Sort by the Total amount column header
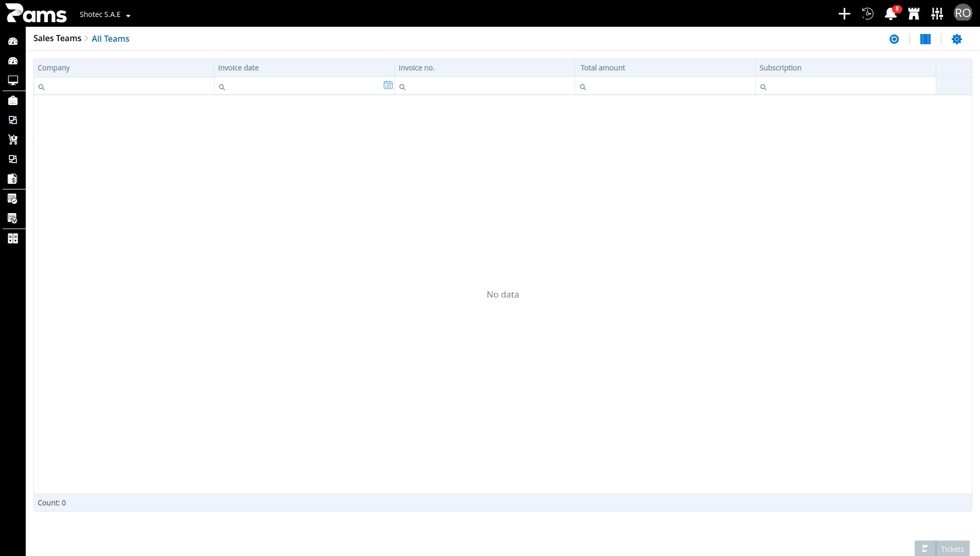The height and width of the screenshot is (556, 980). 665,68
